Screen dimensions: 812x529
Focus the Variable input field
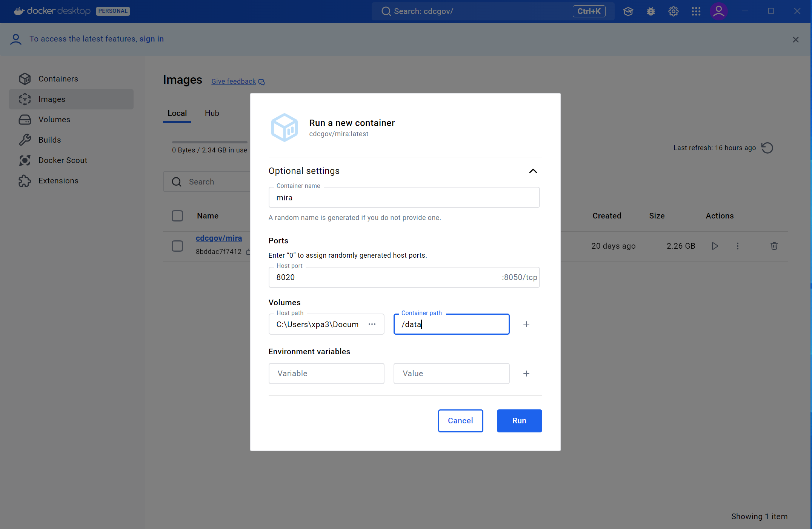tap(326, 374)
